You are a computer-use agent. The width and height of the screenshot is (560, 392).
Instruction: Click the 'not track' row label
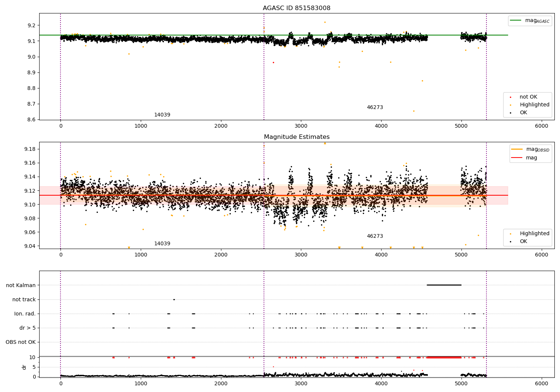click(x=24, y=300)
